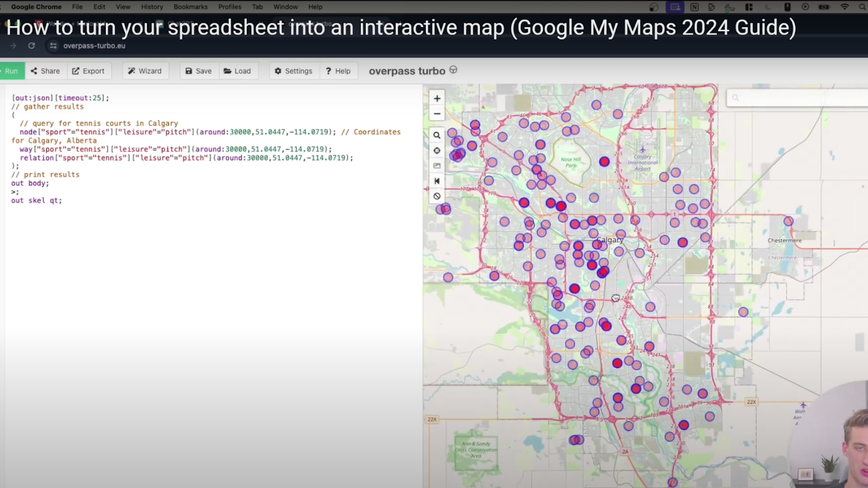Toggle wide map with skip-back arrow control
The image size is (868, 488).
(437, 181)
